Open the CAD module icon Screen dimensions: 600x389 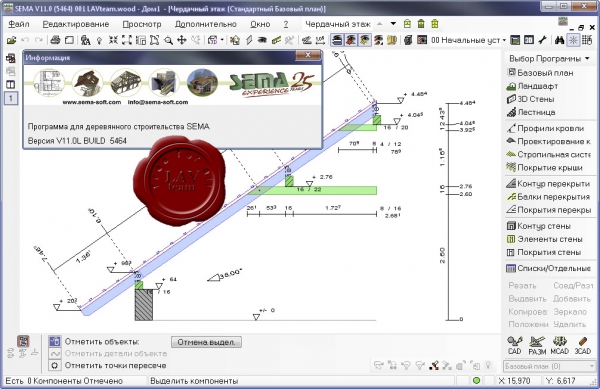pos(515,345)
